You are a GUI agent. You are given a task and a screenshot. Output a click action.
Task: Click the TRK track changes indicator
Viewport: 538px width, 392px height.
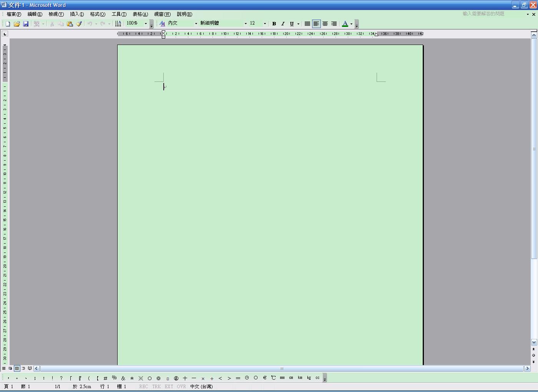click(x=156, y=387)
